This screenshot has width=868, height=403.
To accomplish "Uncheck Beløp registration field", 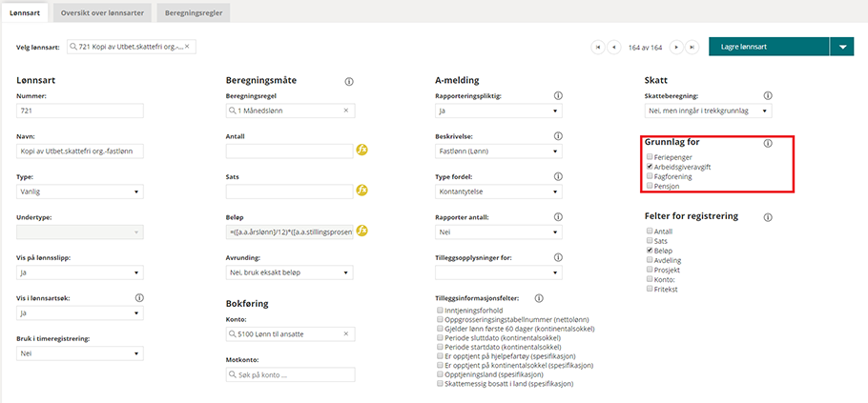I will [650, 251].
